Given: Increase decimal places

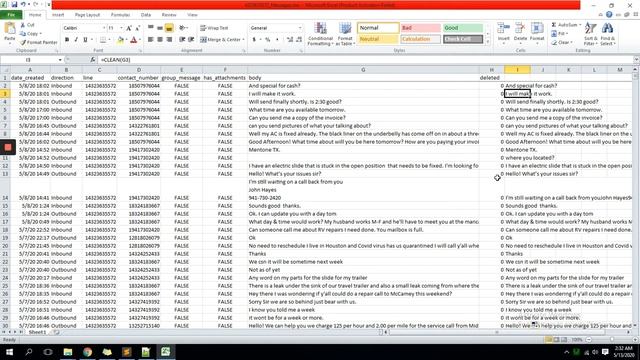Looking at the screenshot, I should tap(290, 40).
